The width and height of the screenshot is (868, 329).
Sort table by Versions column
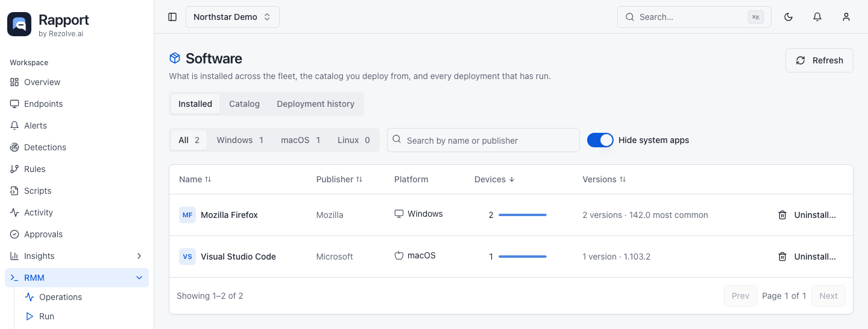point(605,179)
